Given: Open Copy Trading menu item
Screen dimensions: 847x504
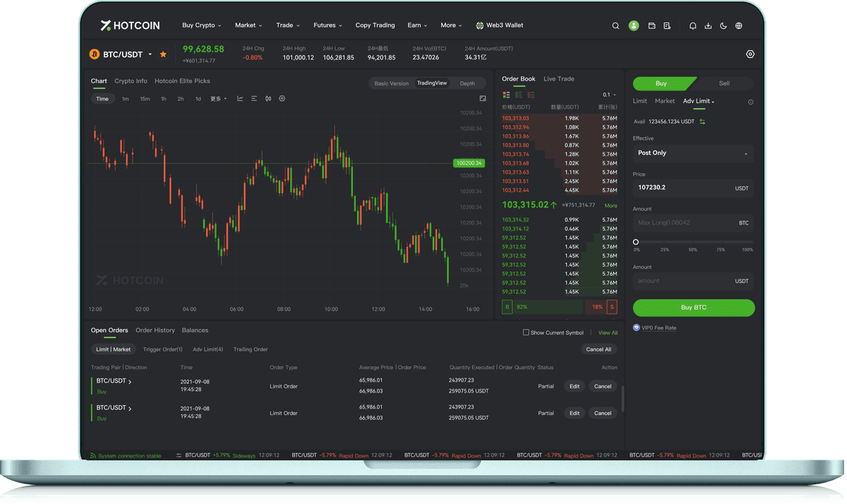Looking at the screenshot, I should (375, 25).
